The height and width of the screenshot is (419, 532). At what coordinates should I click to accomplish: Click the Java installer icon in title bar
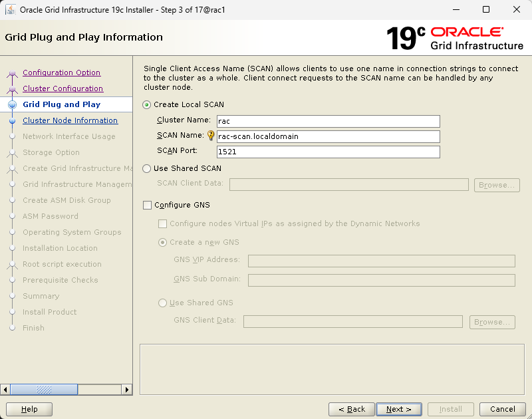11,9
